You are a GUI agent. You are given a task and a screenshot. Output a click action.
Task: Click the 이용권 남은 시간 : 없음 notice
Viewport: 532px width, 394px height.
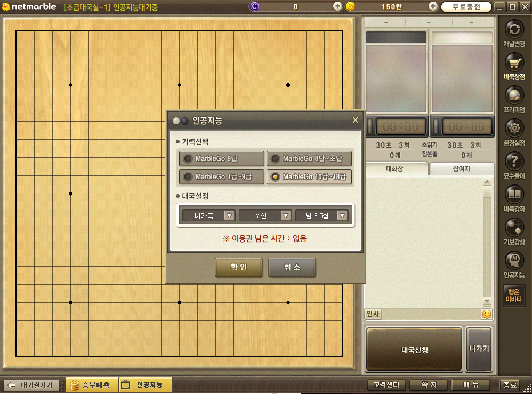pos(264,238)
